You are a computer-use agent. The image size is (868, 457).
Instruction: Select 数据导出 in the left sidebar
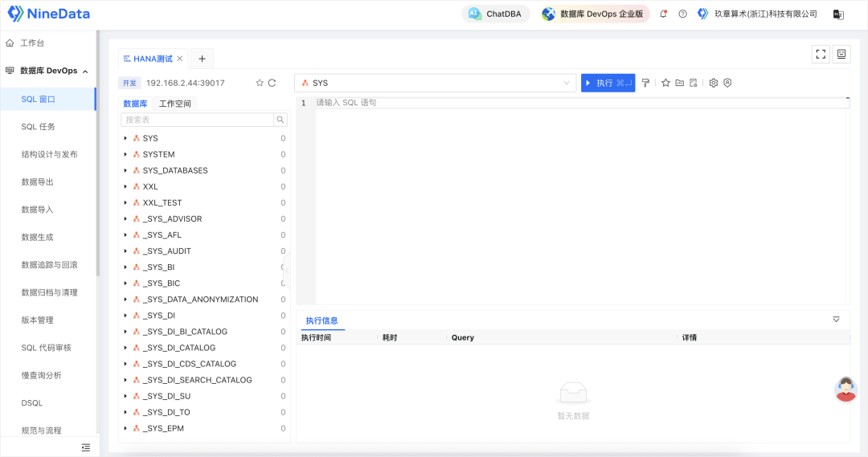click(x=37, y=182)
